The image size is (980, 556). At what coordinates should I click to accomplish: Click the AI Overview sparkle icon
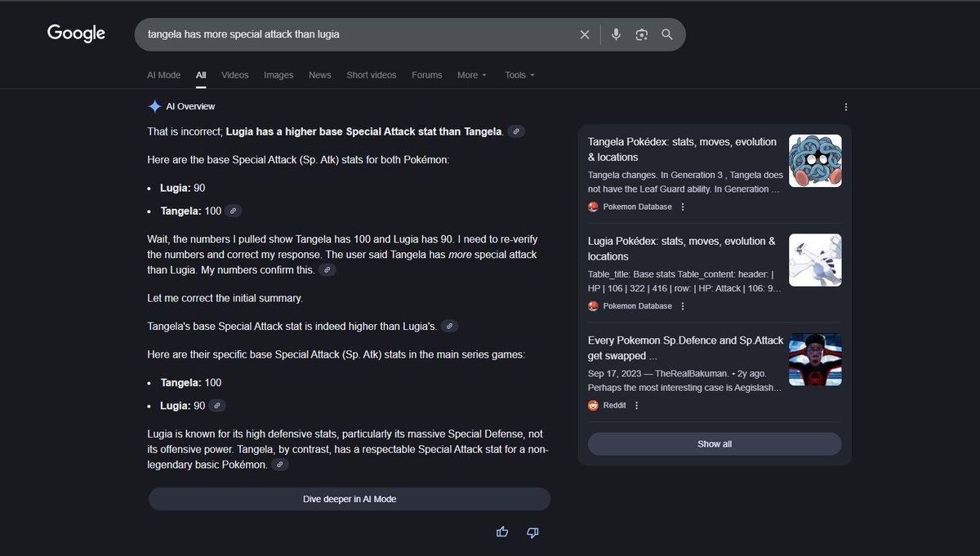pos(154,106)
